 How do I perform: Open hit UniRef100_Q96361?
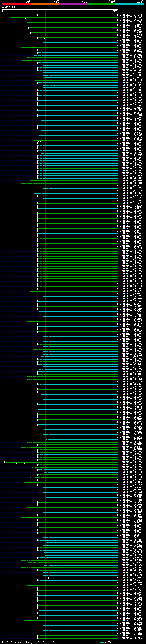131,294
